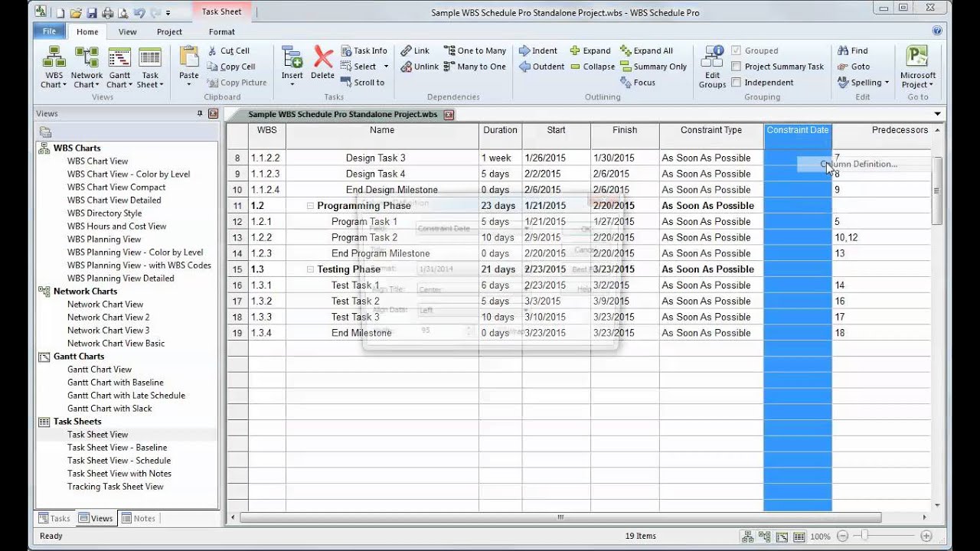The image size is (980, 551).
Task: Click the Outdent arrow command
Action: tap(541, 67)
